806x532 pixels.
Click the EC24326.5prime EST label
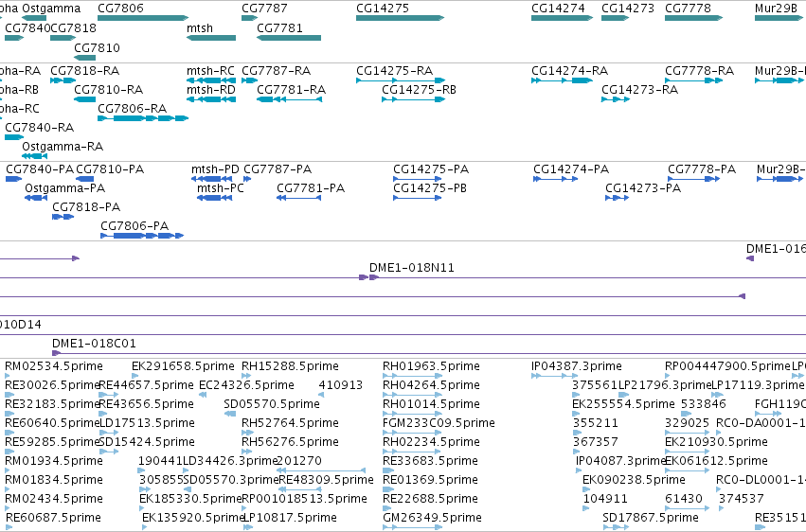247,385
